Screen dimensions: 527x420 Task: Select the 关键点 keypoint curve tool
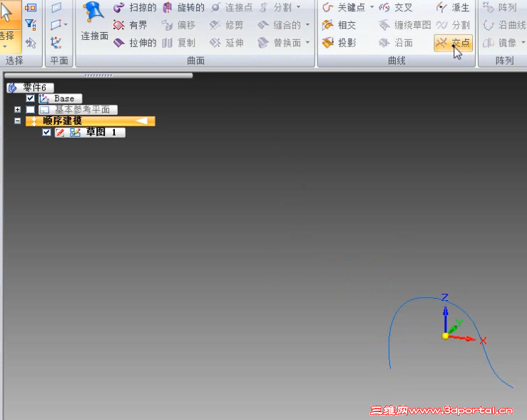click(344, 7)
